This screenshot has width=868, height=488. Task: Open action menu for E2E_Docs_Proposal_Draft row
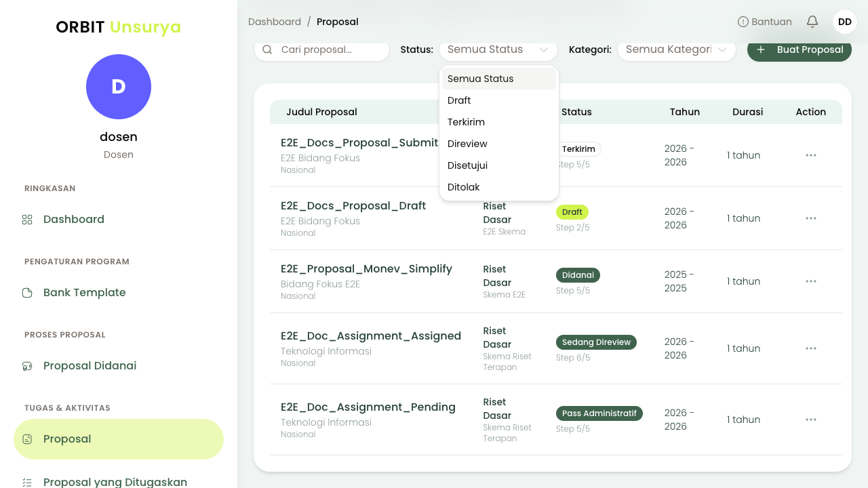pos(811,218)
